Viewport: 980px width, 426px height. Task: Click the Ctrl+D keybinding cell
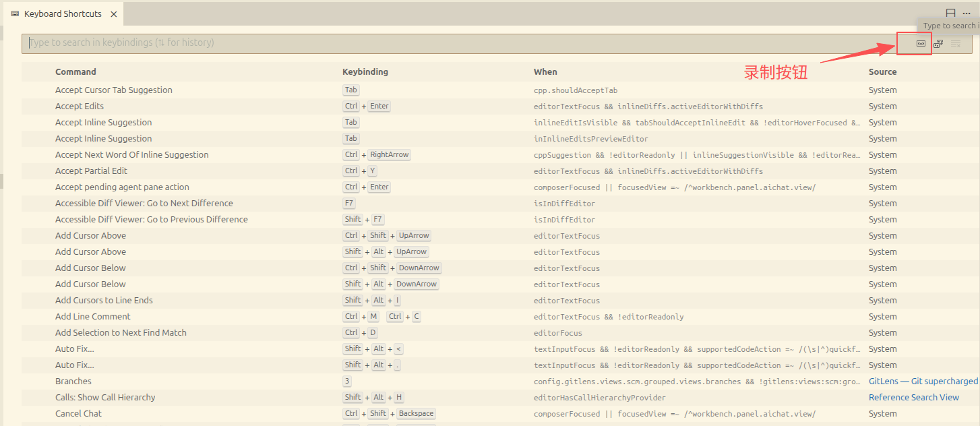coord(361,332)
